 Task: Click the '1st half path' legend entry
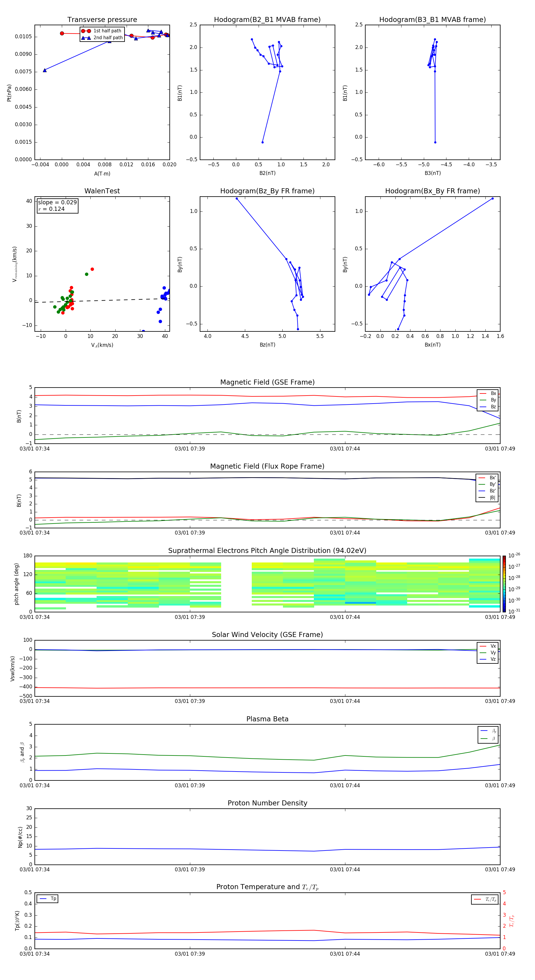pos(102,31)
